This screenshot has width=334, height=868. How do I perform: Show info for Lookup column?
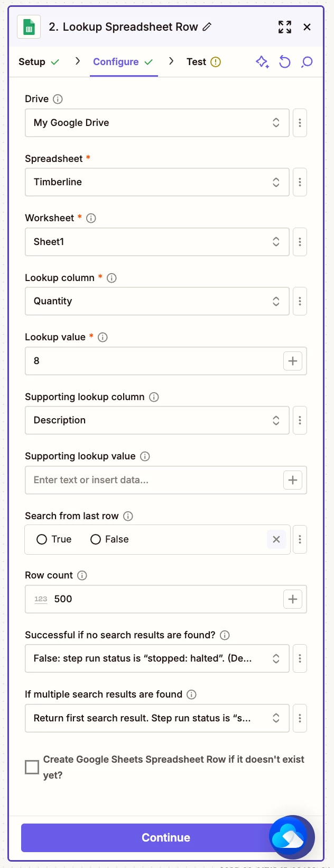pyautogui.click(x=112, y=278)
